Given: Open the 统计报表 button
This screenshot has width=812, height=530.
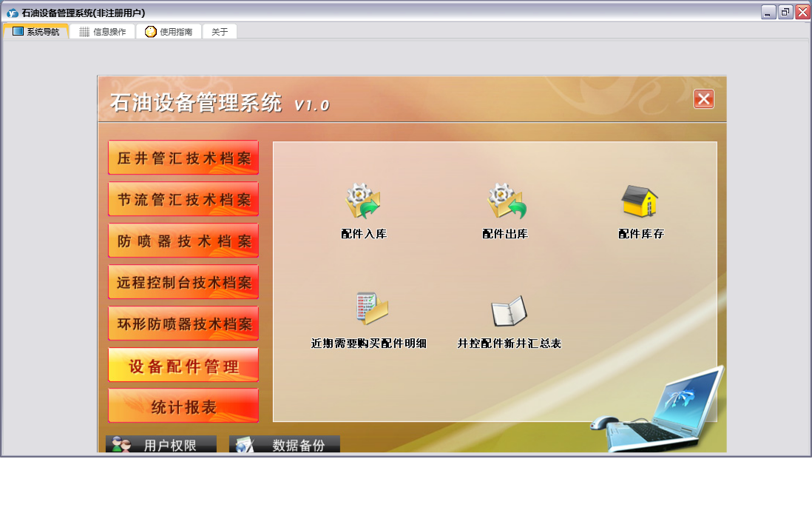Looking at the screenshot, I should (x=183, y=406).
